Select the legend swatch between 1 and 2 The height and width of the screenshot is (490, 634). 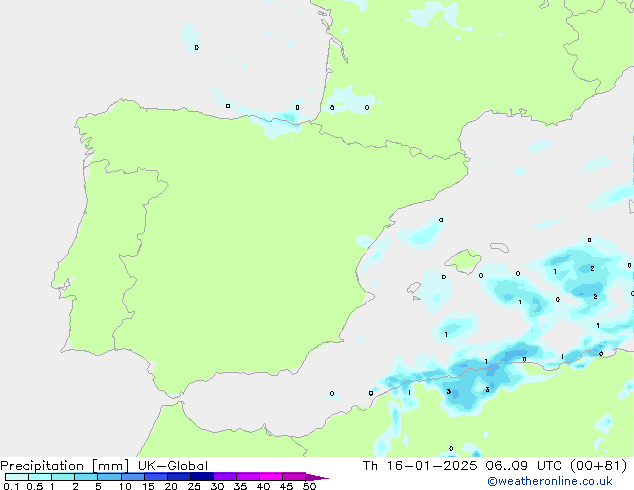(63, 477)
